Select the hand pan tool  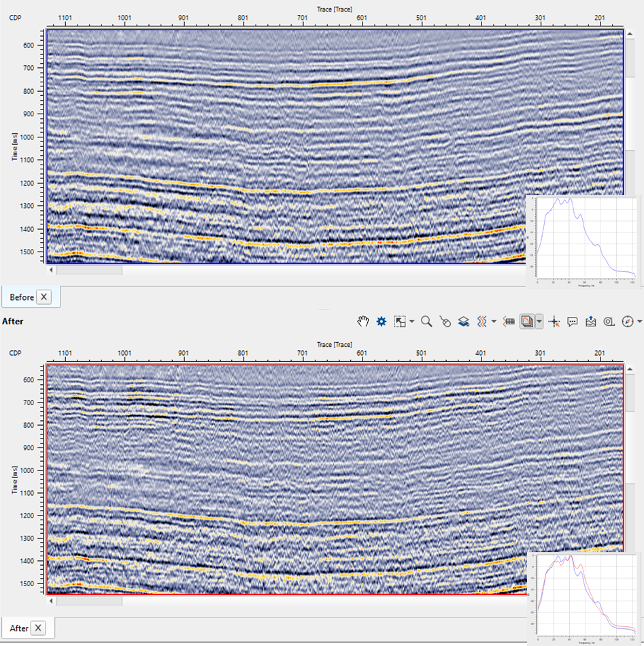pos(364,322)
